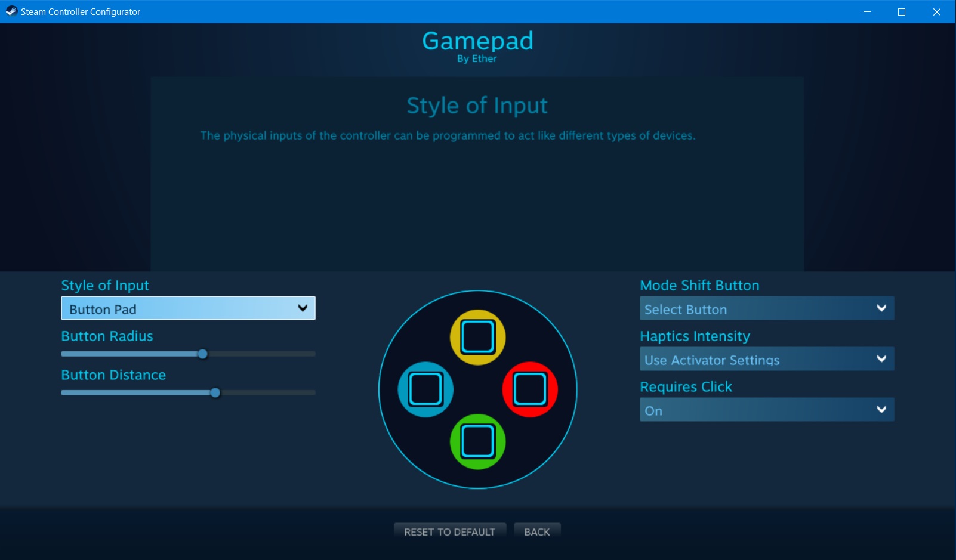
Task: Select the green button pad circle
Action: tap(477, 441)
